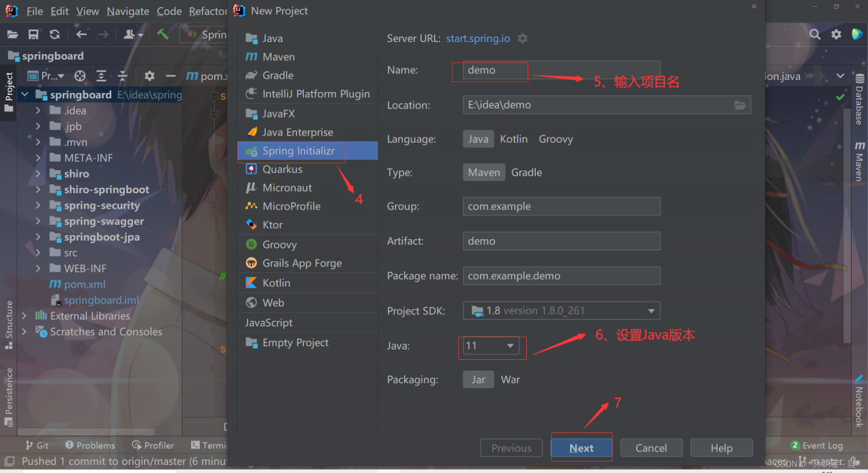This screenshot has width=868, height=473.
Task: Open the Project SDK dropdown
Action: point(561,310)
